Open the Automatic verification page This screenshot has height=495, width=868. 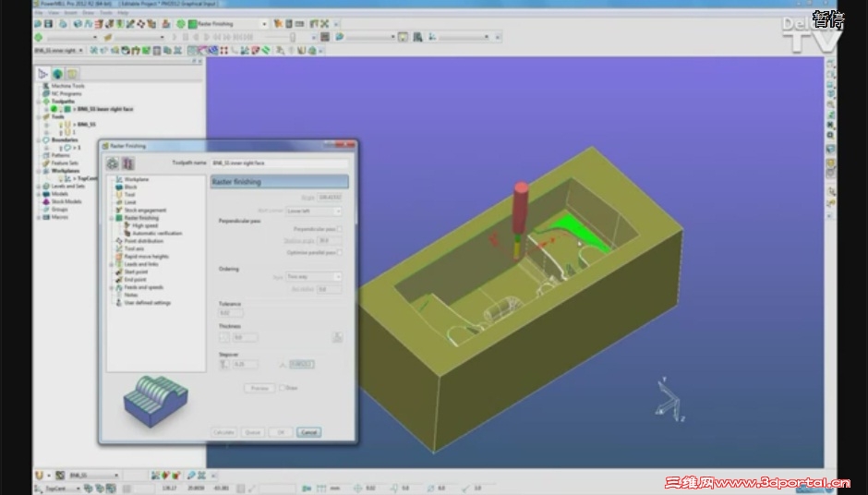coord(157,234)
